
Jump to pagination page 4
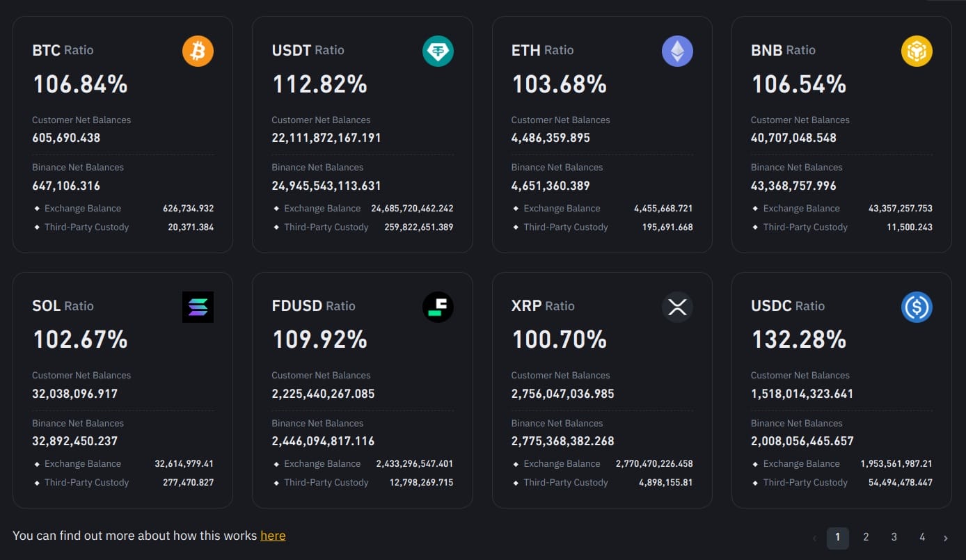point(921,537)
